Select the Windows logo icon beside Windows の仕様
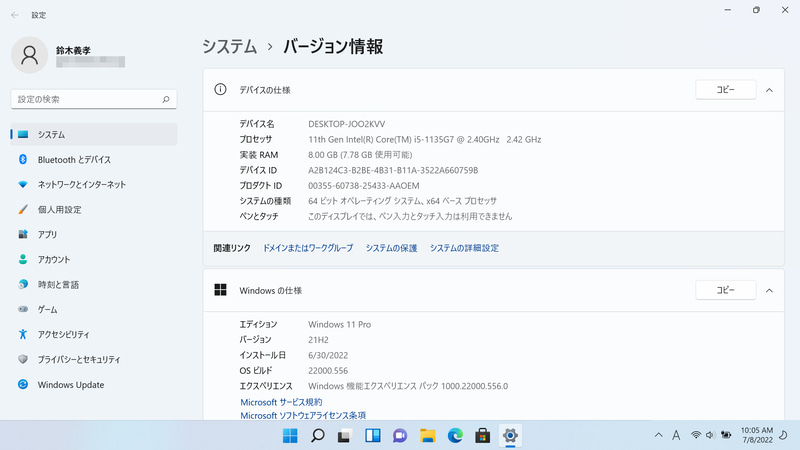 click(x=220, y=290)
